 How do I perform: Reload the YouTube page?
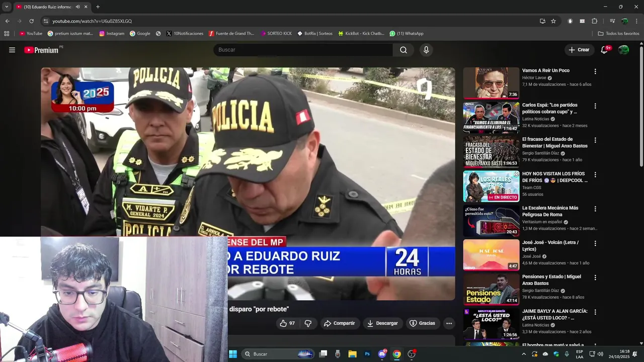click(31, 21)
